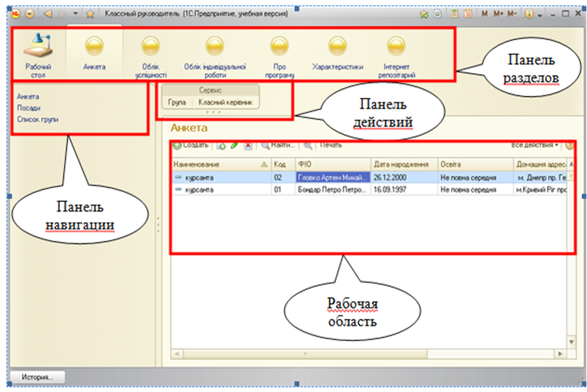Expand the Все действия dropdown
Image resolution: width=587 pixels, height=392 pixels.
pyautogui.click(x=535, y=145)
